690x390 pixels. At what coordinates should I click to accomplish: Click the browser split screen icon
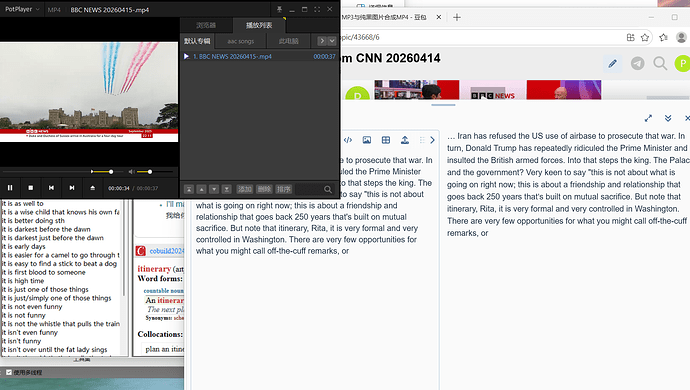tap(631, 37)
